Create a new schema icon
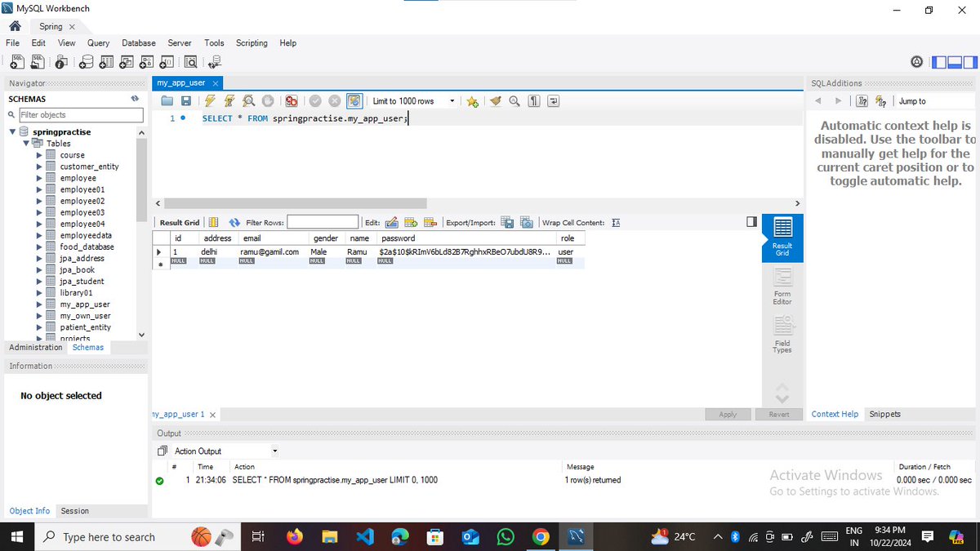 point(87,61)
